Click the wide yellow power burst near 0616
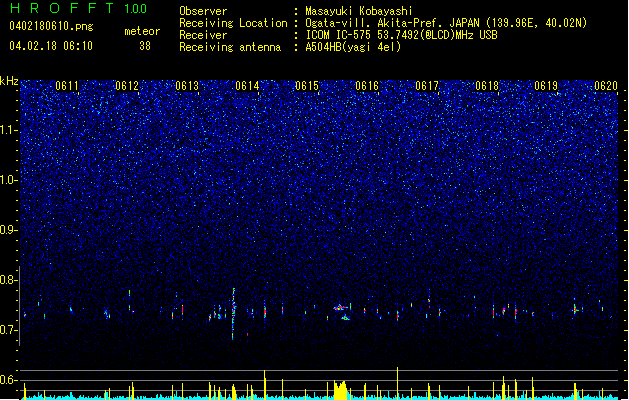Screen dimensions: 629x400 point(340,390)
